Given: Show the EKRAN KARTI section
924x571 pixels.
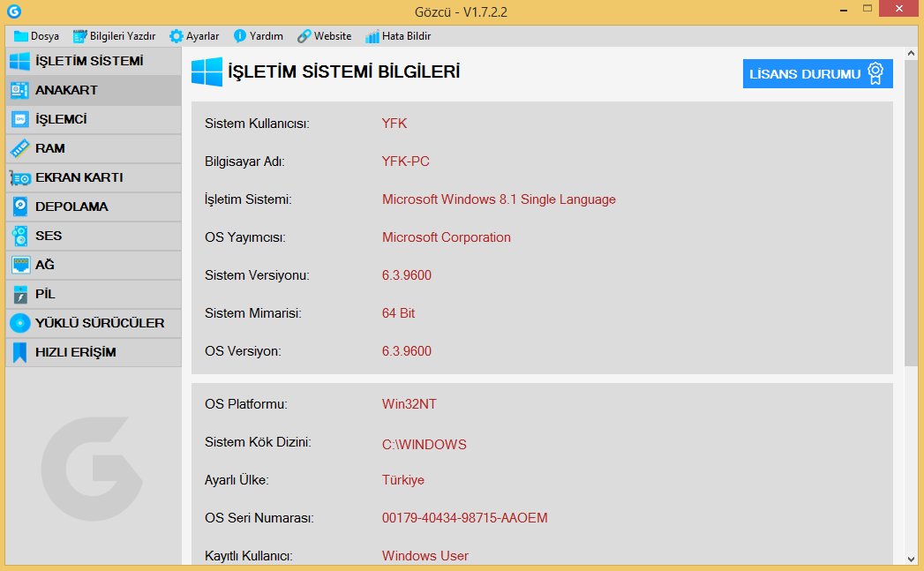Looking at the screenshot, I should [94, 178].
